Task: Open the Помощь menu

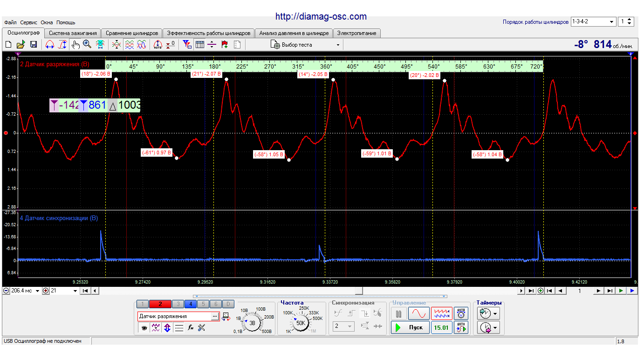Action: [66, 22]
